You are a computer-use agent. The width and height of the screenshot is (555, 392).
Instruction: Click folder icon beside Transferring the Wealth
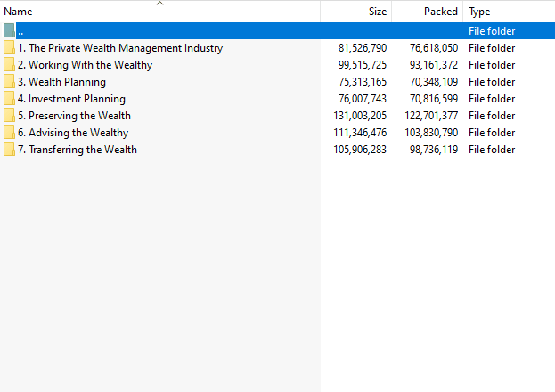click(9, 150)
